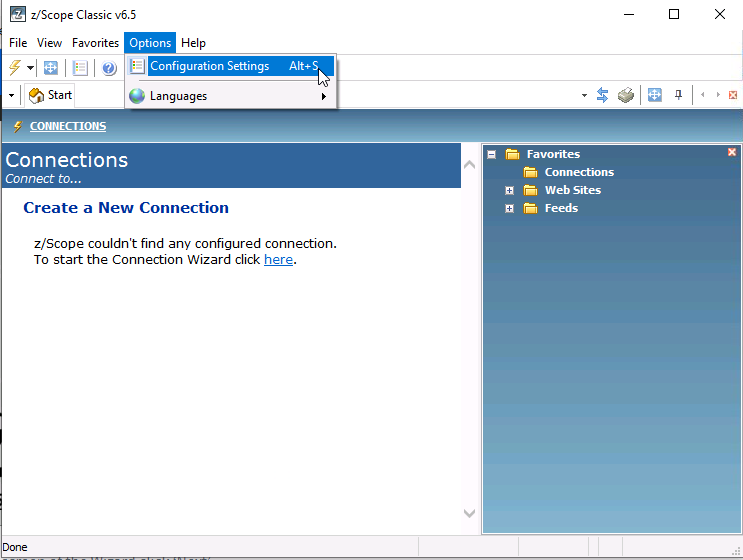Maximize the z/Scope Classic window

tap(674, 14)
